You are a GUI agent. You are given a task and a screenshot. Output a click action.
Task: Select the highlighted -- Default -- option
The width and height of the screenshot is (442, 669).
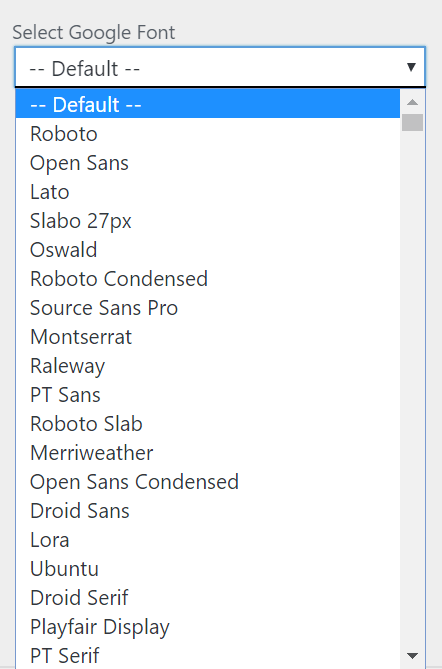[208, 104]
